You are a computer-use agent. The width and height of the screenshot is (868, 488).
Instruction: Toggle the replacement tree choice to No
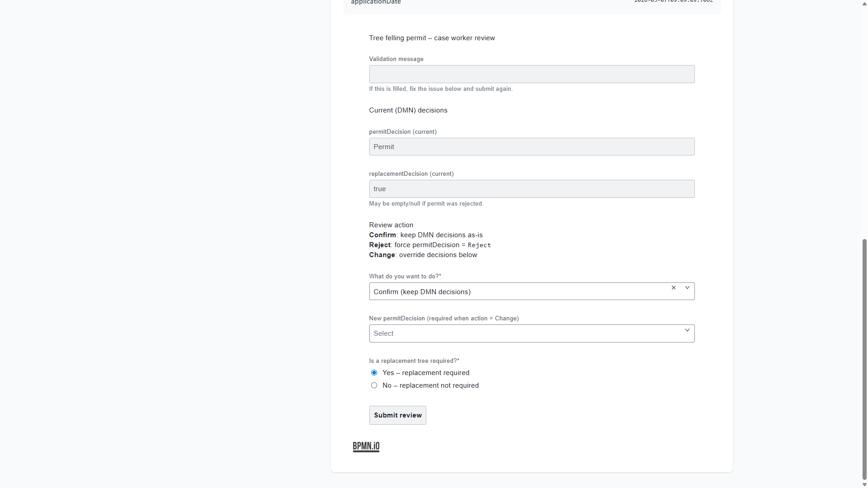(x=374, y=385)
